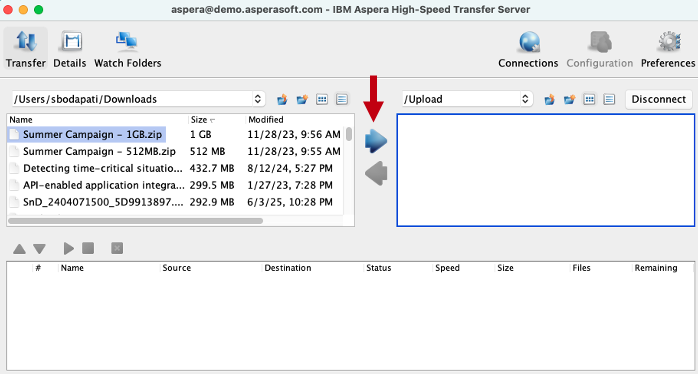The width and height of the screenshot is (698, 374).
Task: Click 6/3/25, 10:28 PM modified cell
Action: (x=290, y=202)
